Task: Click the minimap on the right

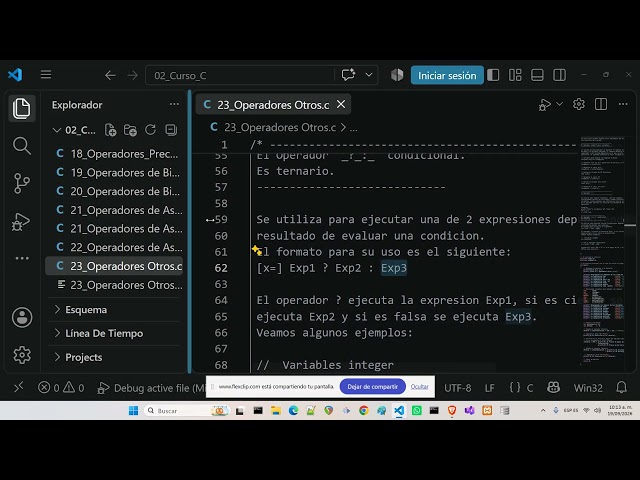Action: (x=603, y=250)
